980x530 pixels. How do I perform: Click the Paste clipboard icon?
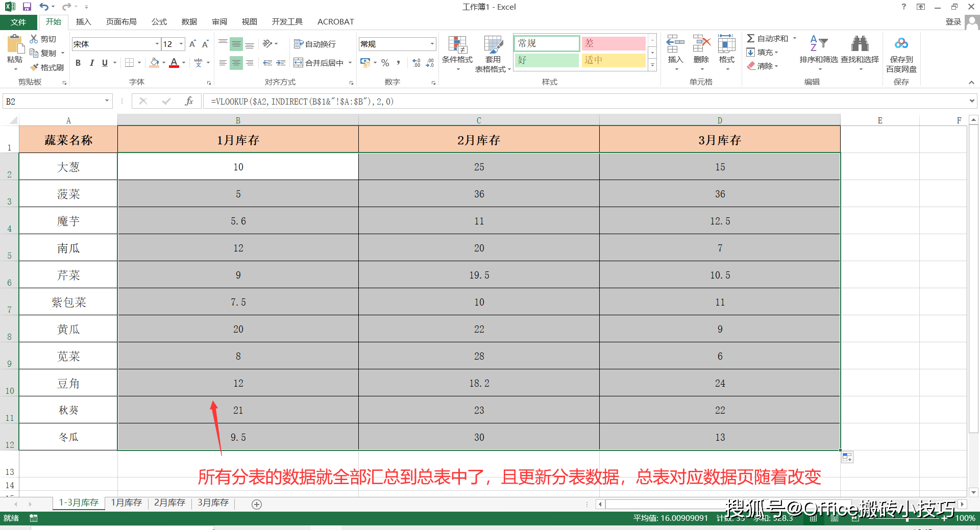coord(15,45)
